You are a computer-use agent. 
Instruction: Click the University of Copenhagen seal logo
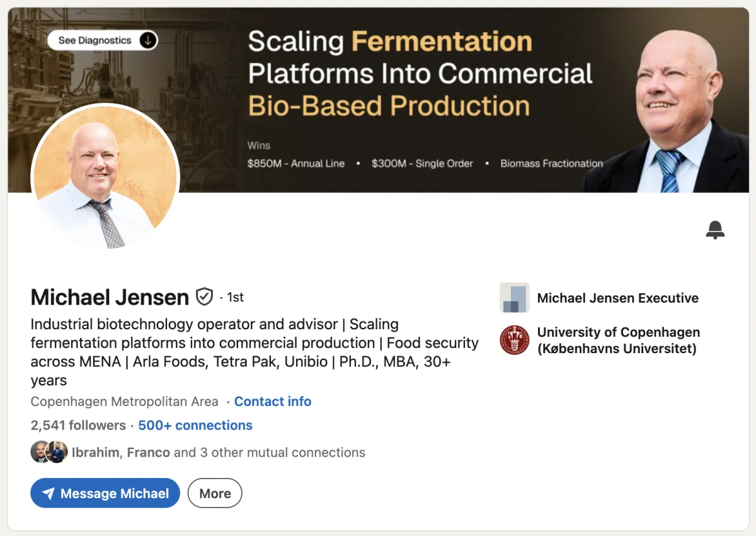[x=515, y=340]
